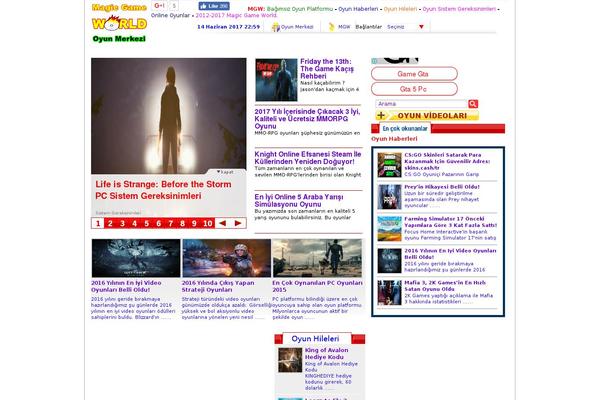Click the Gta 5 Pc ad button
Image resolution: width=600 pixels, height=400 pixels.
click(x=414, y=89)
